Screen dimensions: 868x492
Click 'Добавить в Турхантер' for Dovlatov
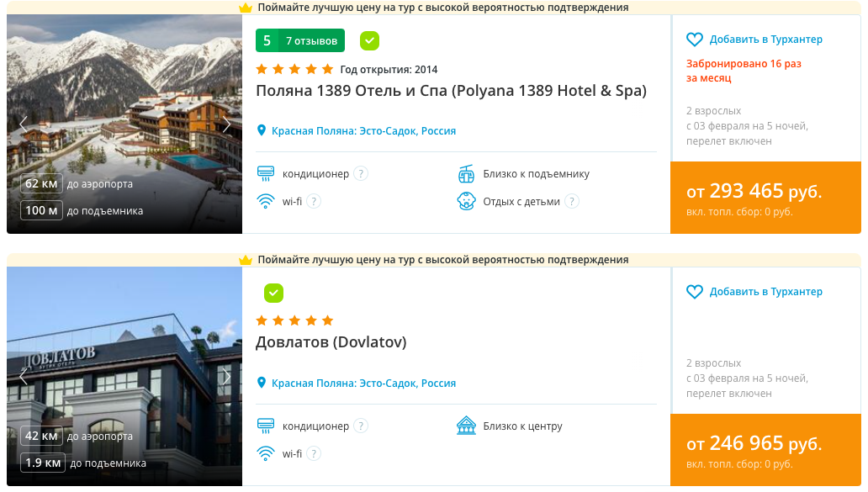tap(765, 292)
